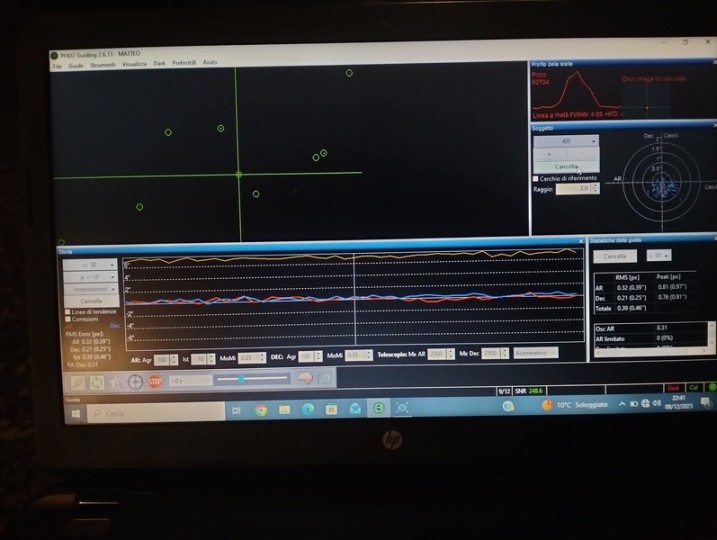Viewport: 717px width, 540px height.
Task: Expand the 400 dropdown in Soggetto panel
Action: pyautogui.click(x=566, y=142)
